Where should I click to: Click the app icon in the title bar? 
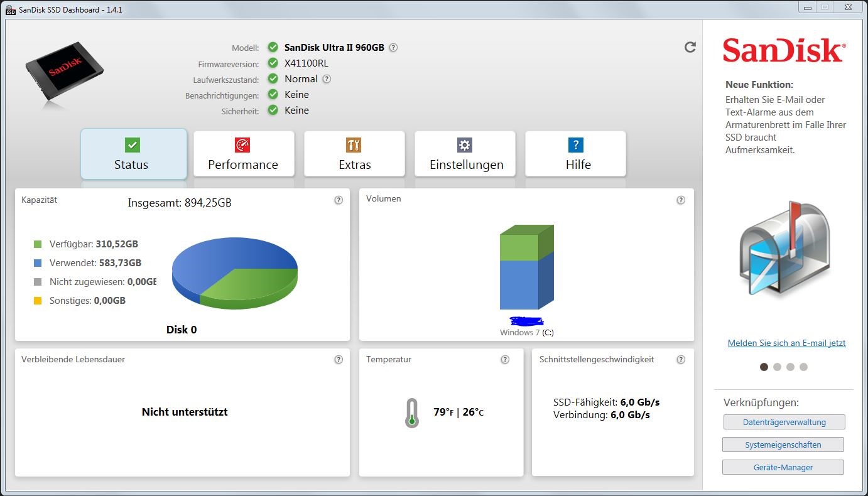click(x=10, y=10)
